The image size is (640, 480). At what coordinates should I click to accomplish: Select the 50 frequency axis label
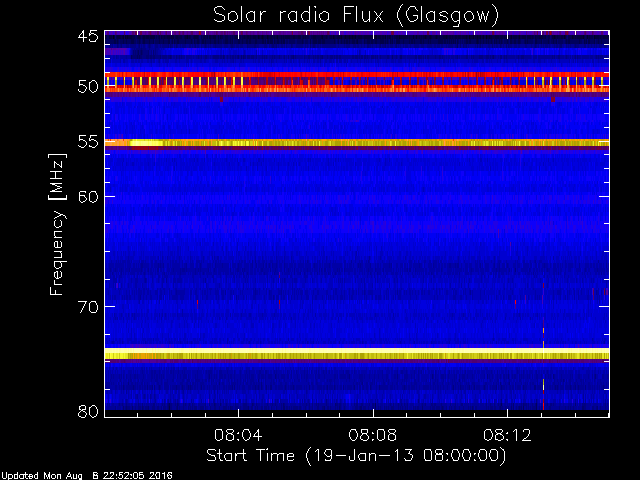click(88, 87)
